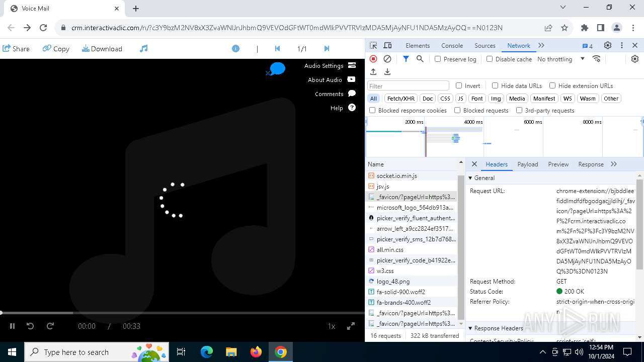Open network settings gear icon
Image resolution: width=644 pixels, height=362 pixels.
pyautogui.click(x=635, y=59)
